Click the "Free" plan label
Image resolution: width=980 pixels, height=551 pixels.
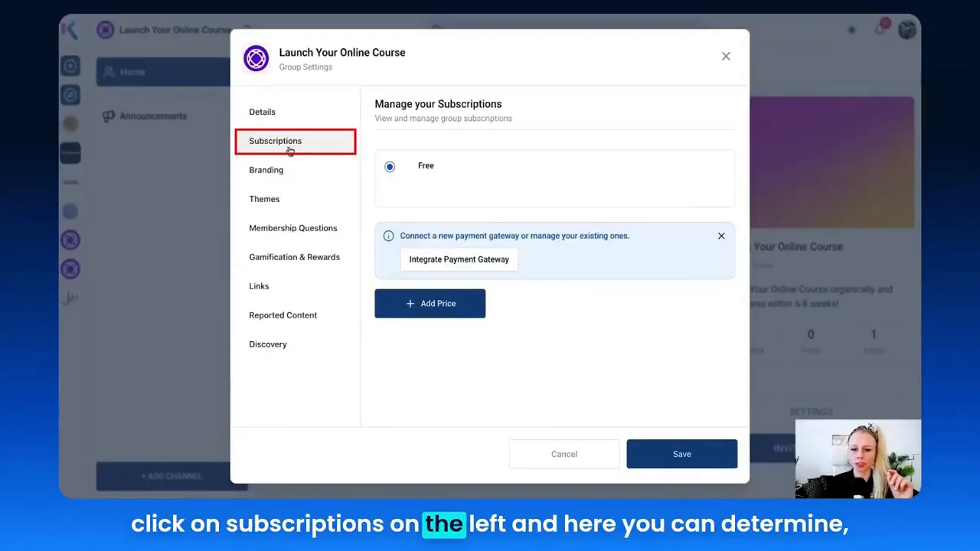point(426,166)
